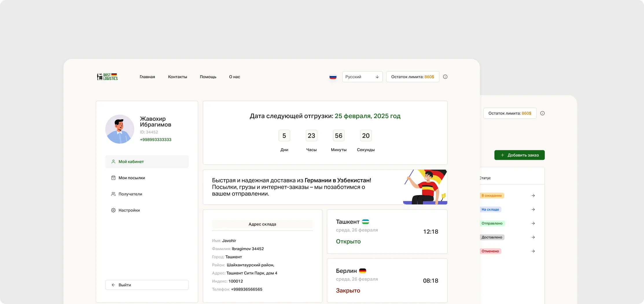
Task: Go to the Главная page
Action: (x=147, y=77)
